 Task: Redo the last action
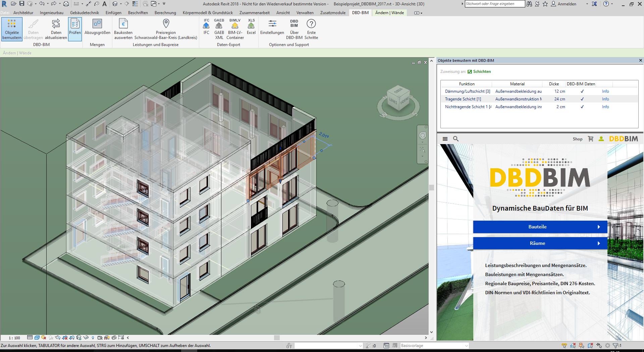(x=54, y=4)
